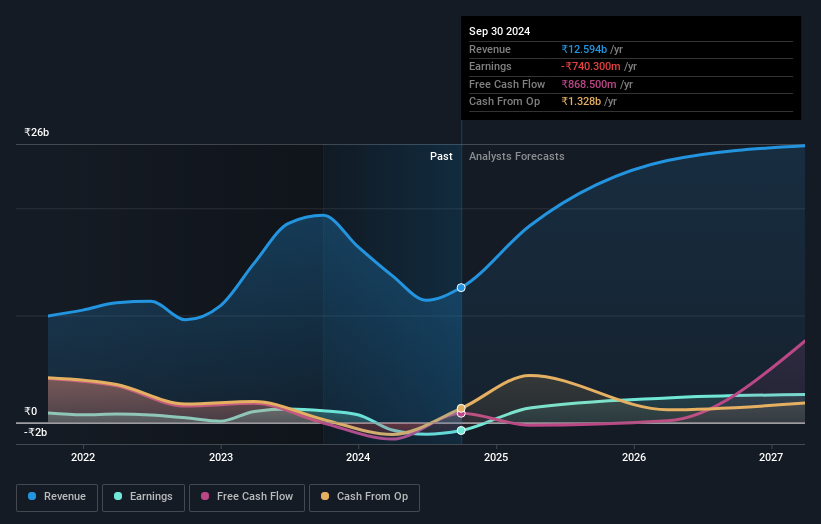The height and width of the screenshot is (524, 821).
Task: Click the ₹0 y-axis label
Action: 30,411
